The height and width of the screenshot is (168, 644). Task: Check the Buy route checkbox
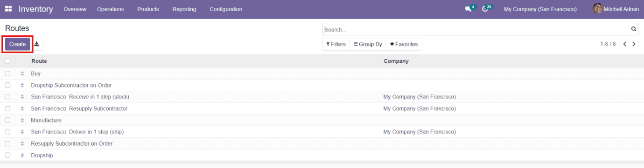click(7, 74)
